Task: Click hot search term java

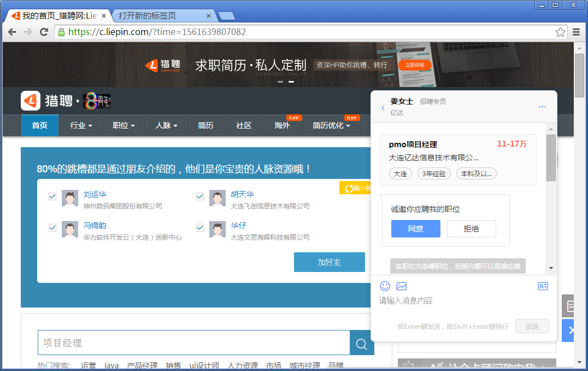Action: [111, 366]
